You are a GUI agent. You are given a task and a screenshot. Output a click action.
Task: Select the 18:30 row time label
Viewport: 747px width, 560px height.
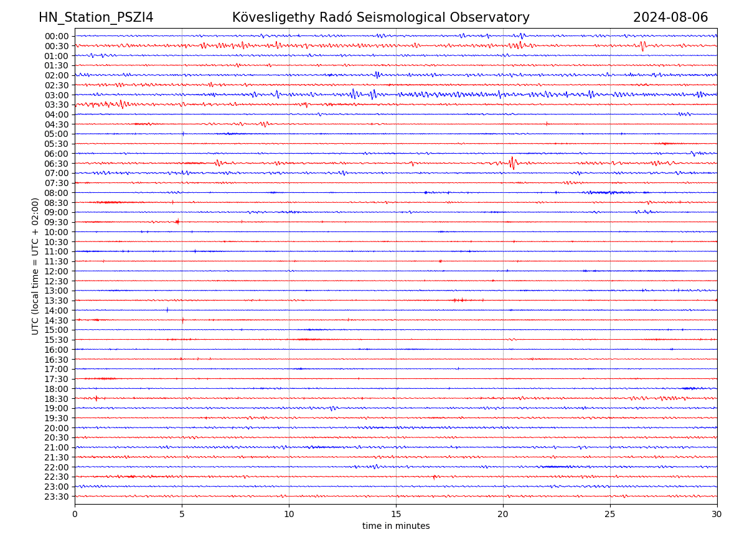click(57, 399)
